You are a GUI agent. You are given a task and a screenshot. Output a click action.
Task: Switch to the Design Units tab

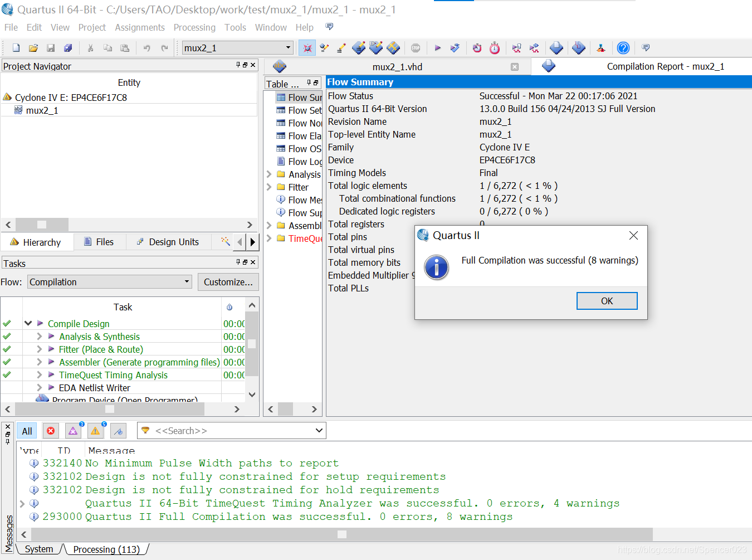pyautogui.click(x=168, y=242)
